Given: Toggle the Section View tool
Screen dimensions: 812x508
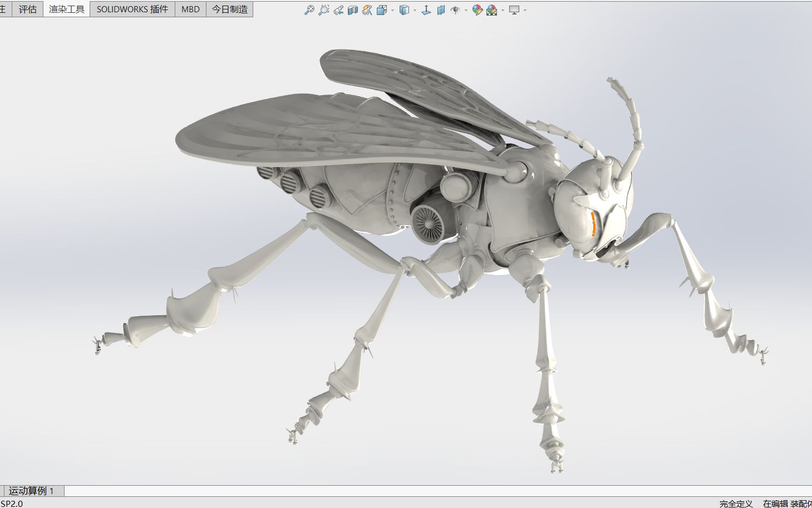Looking at the screenshot, I should [x=352, y=9].
